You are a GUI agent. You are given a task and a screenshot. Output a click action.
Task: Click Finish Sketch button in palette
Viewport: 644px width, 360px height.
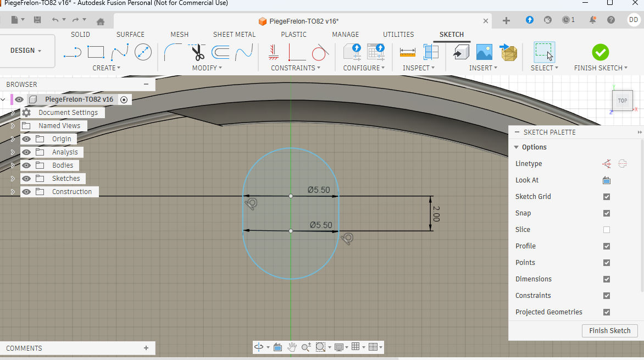pyautogui.click(x=609, y=331)
